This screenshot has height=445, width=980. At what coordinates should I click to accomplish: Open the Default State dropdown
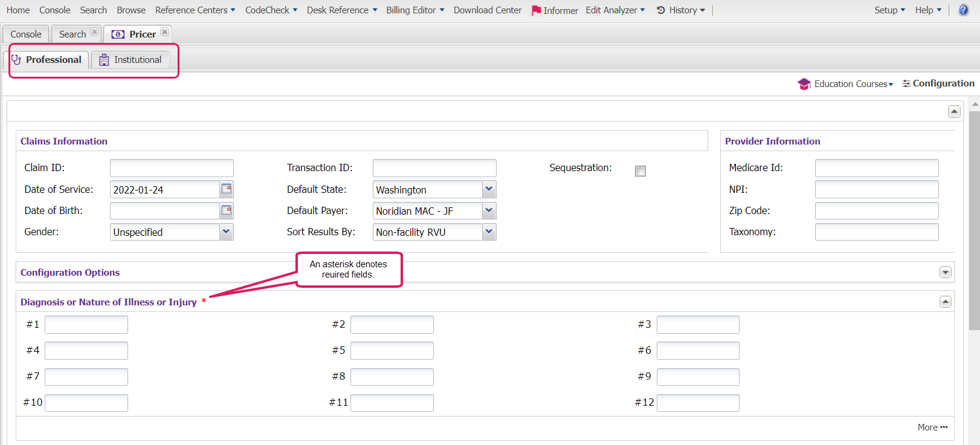point(489,189)
